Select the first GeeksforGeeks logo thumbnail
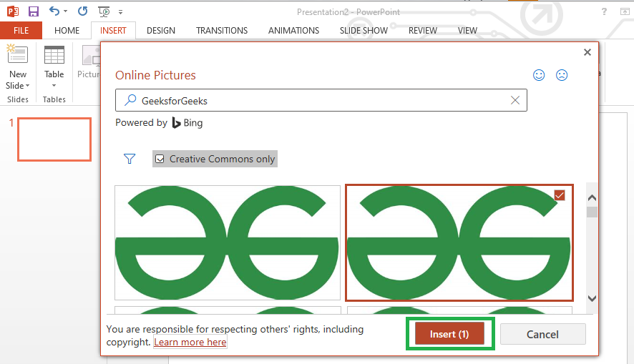 [x=228, y=242]
